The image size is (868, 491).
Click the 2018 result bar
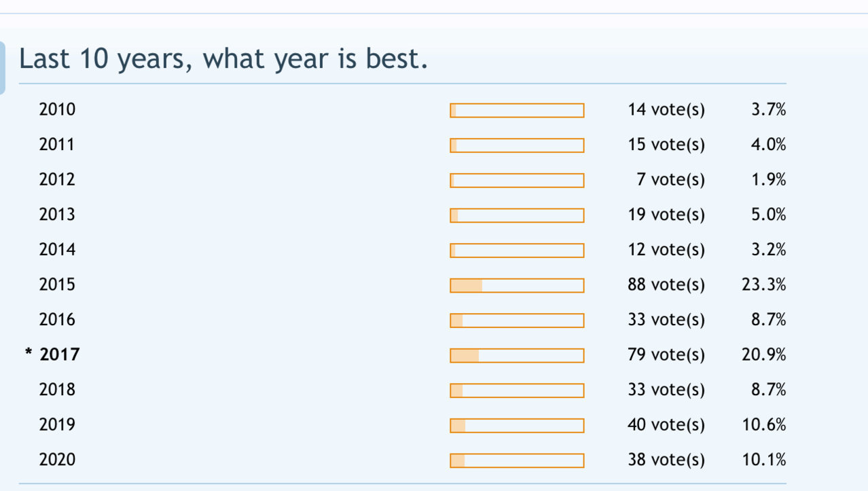pyautogui.click(x=517, y=390)
